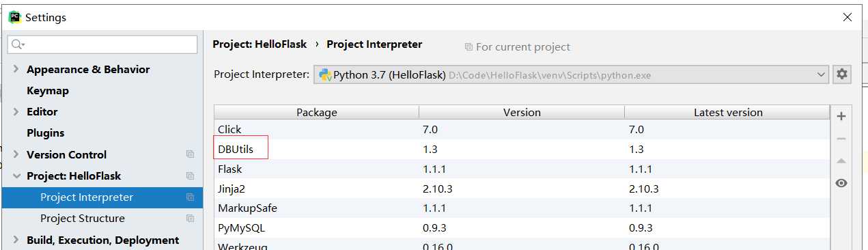Click the PyCharm logo in title bar

(14, 17)
